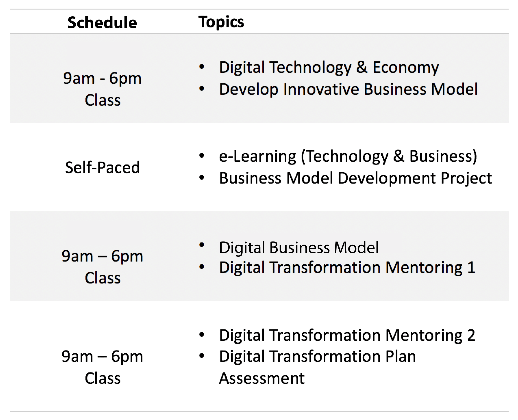Screen dimensions: 518x420
Task: Click the Digital Transformation Mentoring 2 topic
Action: (347, 335)
